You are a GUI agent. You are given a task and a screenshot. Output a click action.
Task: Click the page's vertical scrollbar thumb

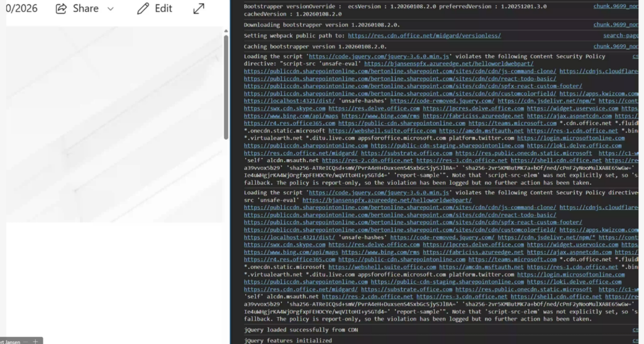coord(226,87)
